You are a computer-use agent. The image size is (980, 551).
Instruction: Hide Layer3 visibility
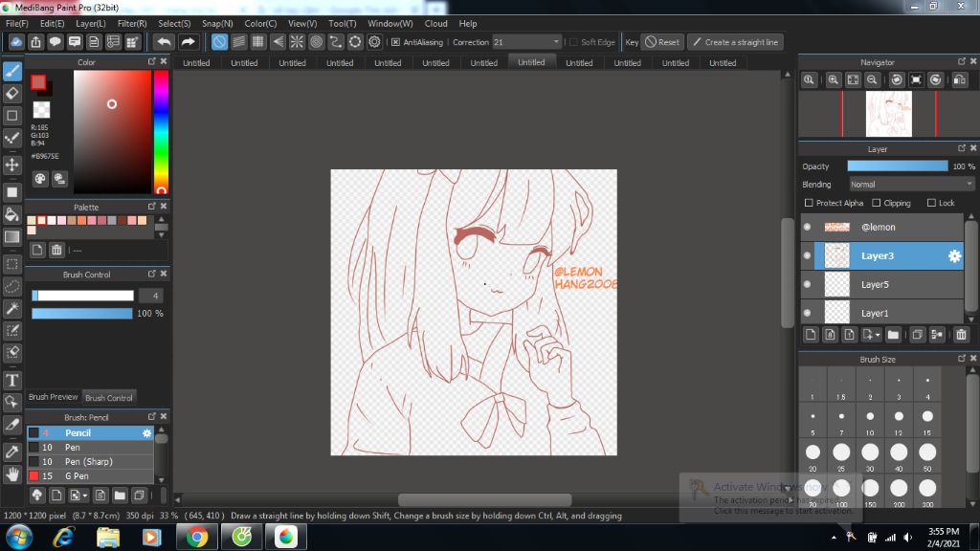[808, 255]
